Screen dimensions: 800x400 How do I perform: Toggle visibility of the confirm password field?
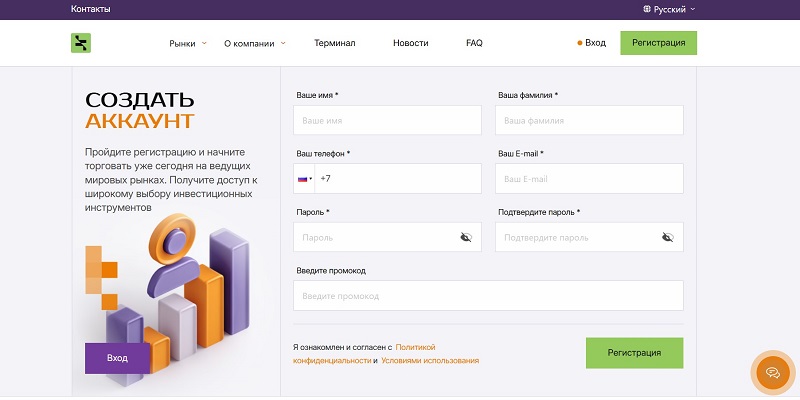tap(667, 238)
